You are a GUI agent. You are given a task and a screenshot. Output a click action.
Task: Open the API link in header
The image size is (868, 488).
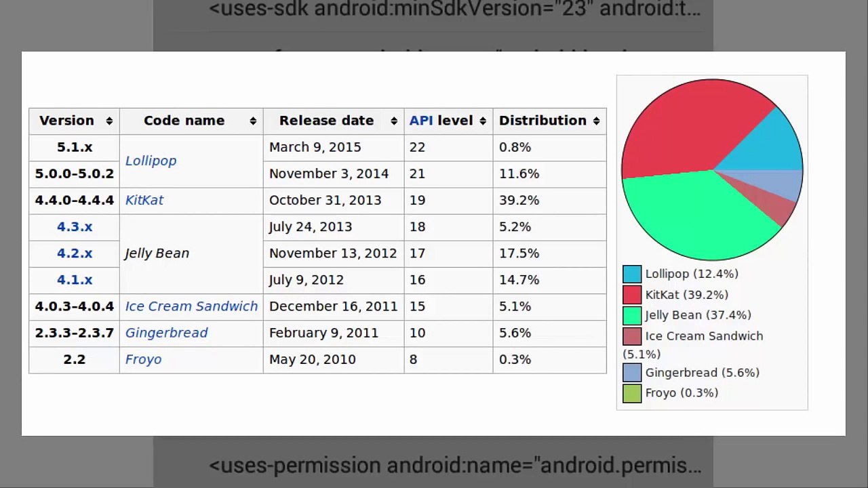[x=420, y=121]
